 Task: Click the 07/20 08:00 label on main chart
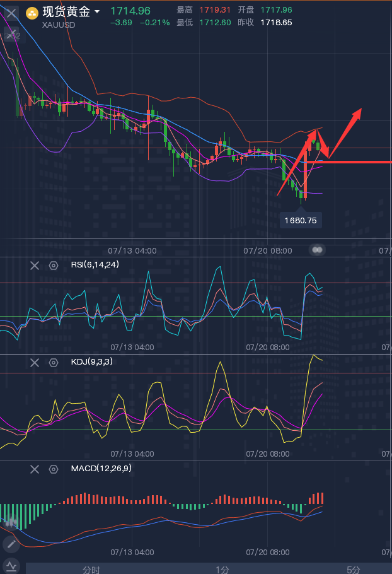[x=268, y=251]
